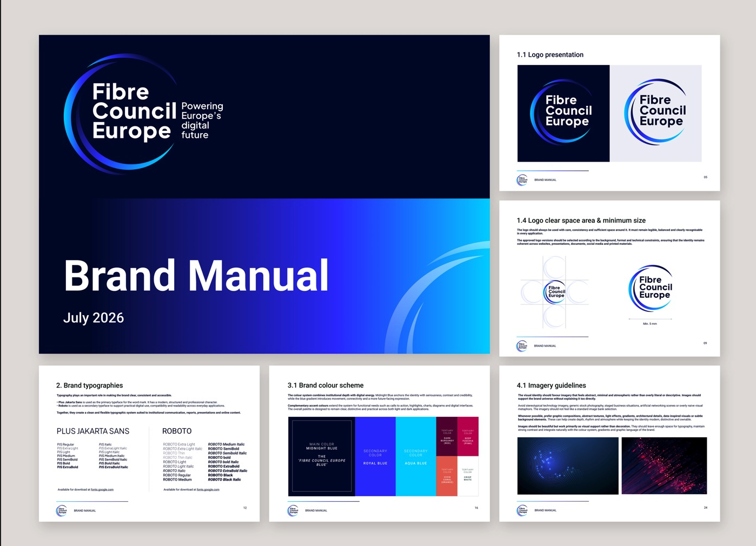Image resolution: width=756 pixels, height=546 pixels.
Task: Click the ROBOTO SemiBold font sample
Action: coord(223,449)
